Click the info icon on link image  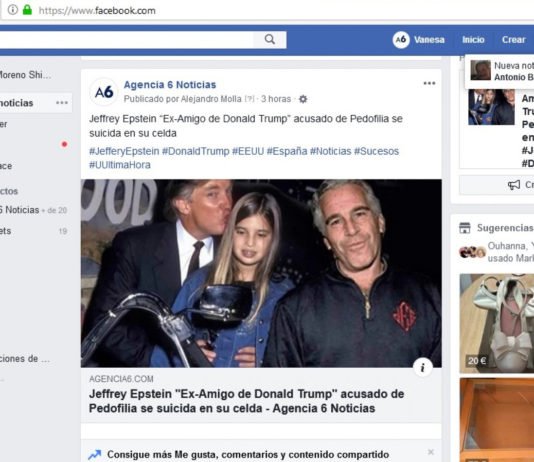423,368
